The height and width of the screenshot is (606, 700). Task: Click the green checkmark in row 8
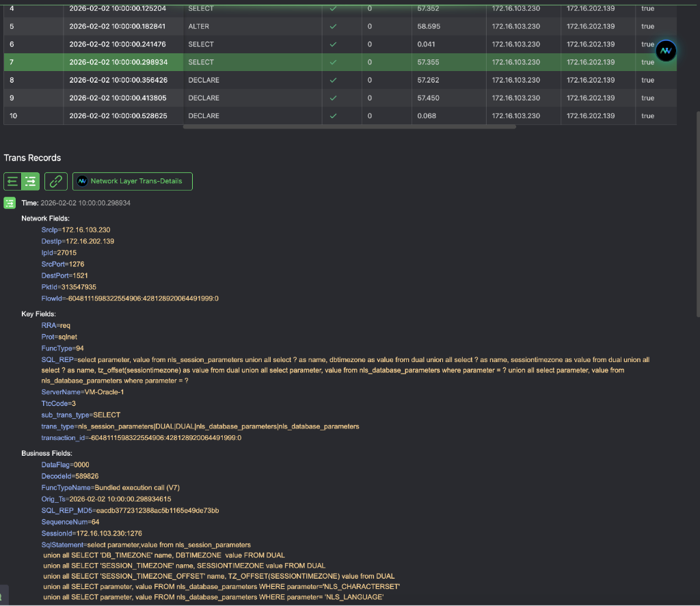coord(333,80)
